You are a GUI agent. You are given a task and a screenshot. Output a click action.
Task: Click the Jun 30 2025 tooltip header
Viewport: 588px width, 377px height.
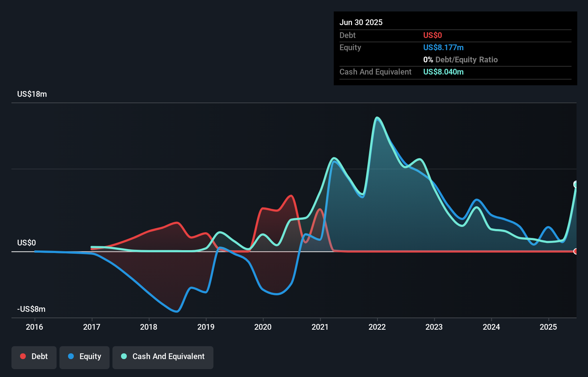[x=361, y=22]
